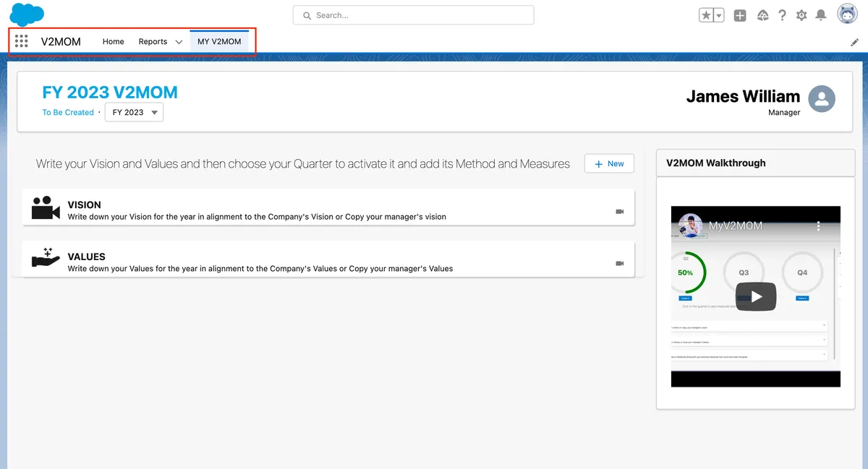Show notifications bell
Screen dimensions: 868x469
(x=821, y=15)
